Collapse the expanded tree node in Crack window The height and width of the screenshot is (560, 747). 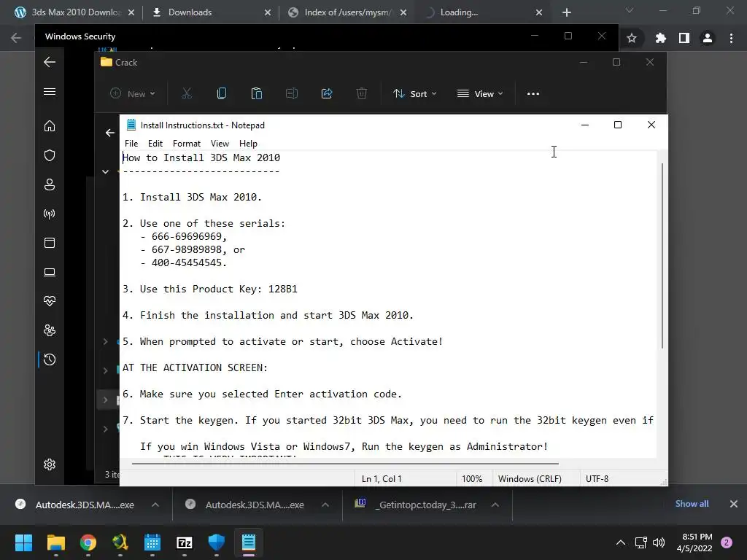(105, 172)
